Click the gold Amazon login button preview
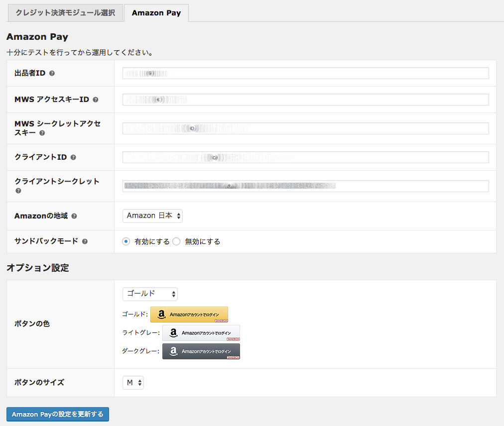Viewport: 504px width, 426px height. (189, 315)
